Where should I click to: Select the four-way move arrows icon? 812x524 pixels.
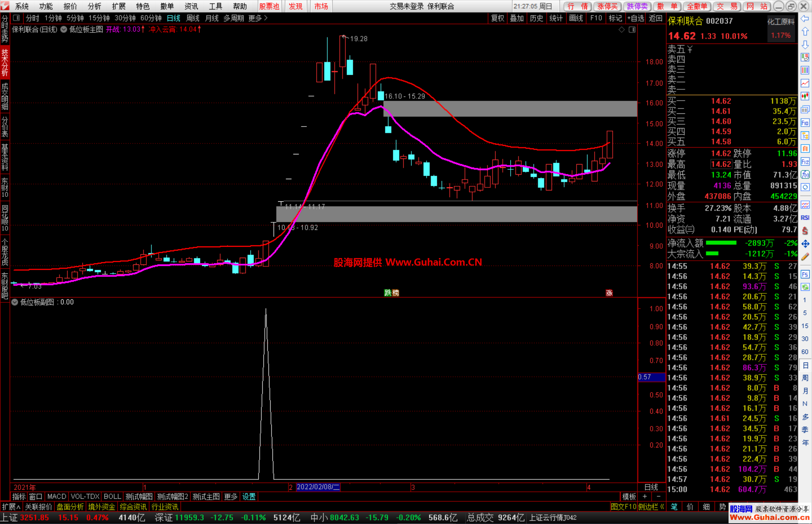805,244
